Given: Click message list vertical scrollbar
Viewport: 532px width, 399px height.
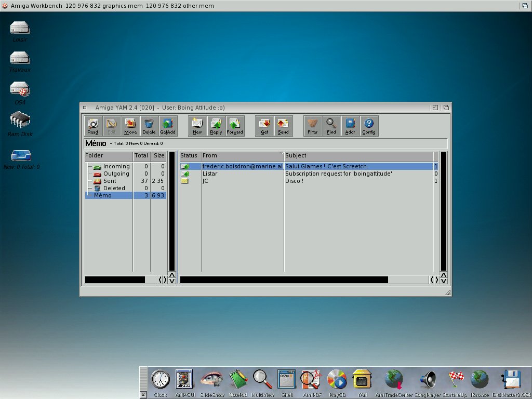Looking at the screenshot, I should [x=444, y=211].
